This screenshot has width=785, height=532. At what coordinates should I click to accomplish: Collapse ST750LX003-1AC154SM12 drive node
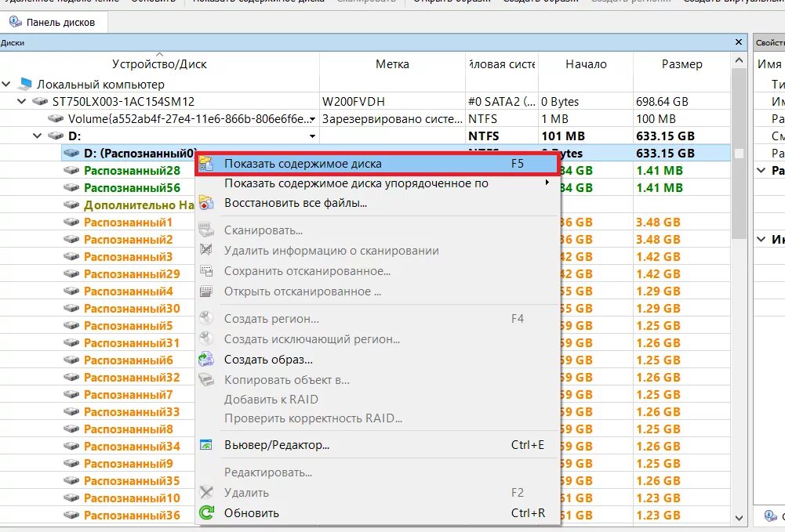pyautogui.click(x=21, y=102)
